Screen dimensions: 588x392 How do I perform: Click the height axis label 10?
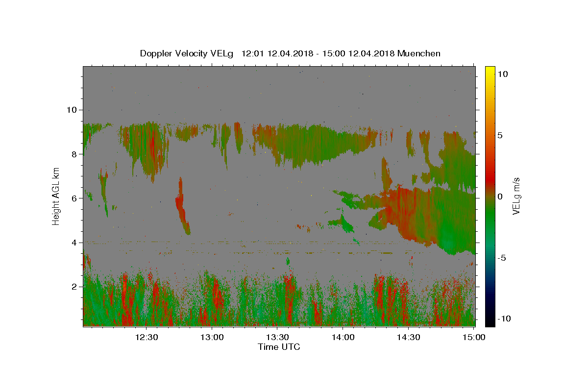72,110
